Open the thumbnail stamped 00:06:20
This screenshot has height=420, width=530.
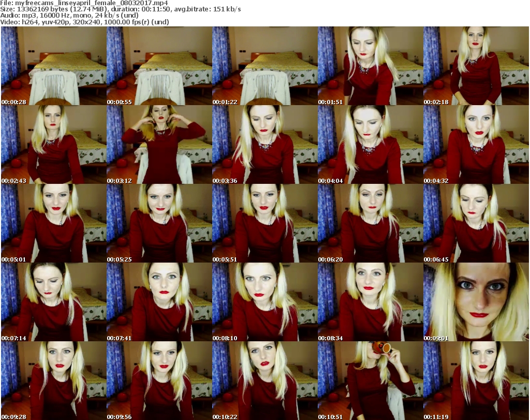pyautogui.click(x=371, y=223)
